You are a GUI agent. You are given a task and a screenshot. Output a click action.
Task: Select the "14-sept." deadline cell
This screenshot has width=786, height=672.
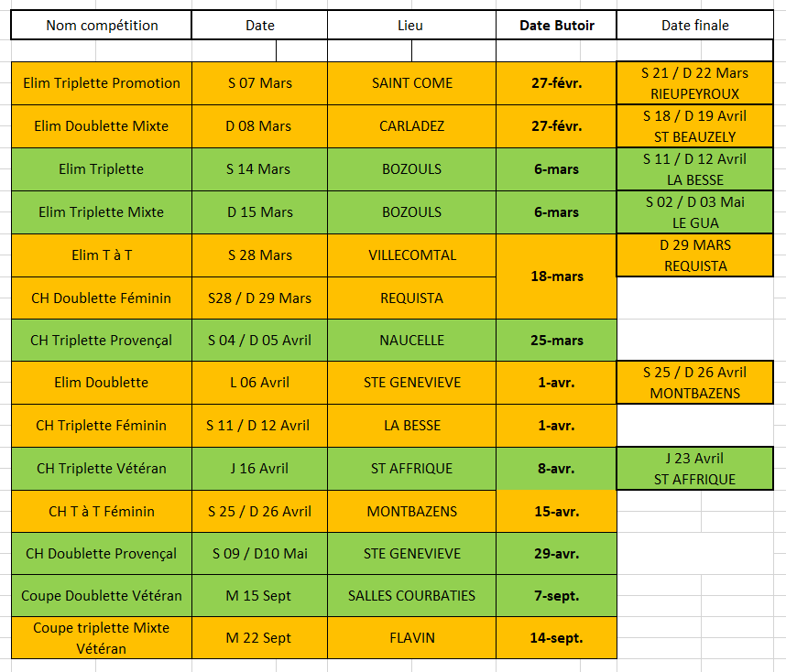point(556,638)
